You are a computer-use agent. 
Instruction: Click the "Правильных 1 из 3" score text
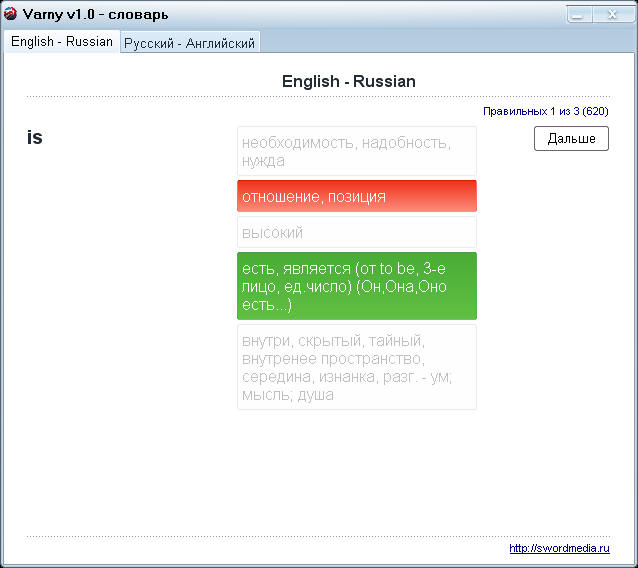[x=530, y=111]
